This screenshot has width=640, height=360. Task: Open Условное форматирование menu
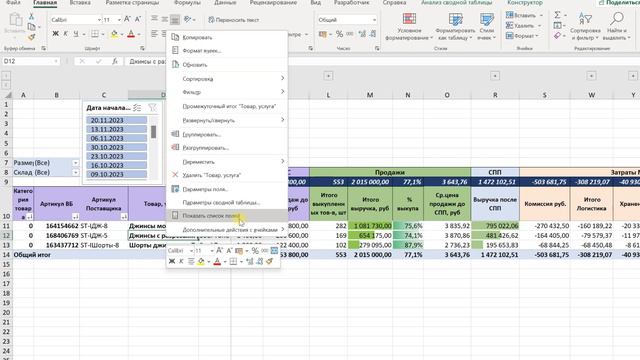409,27
